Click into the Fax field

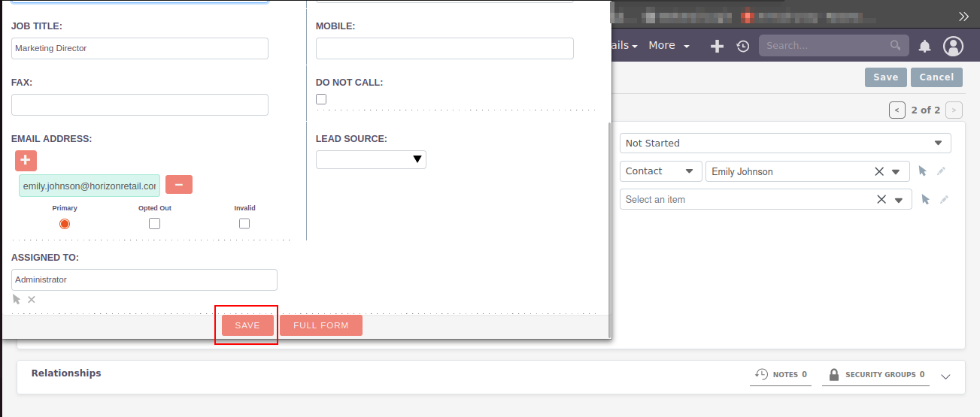(x=140, y=104)
